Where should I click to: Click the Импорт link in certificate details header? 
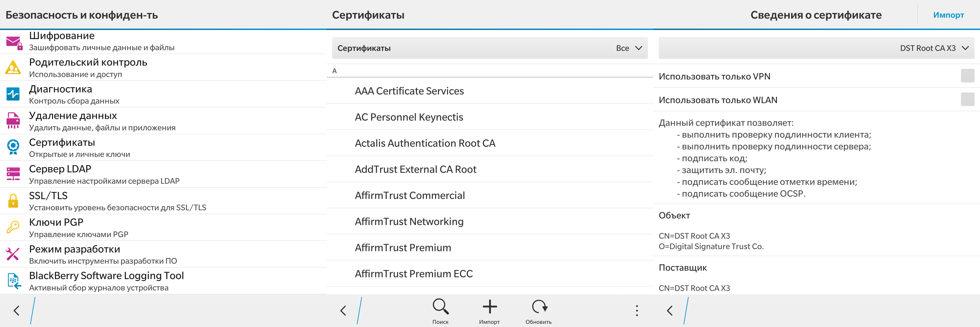pos(948,15)
